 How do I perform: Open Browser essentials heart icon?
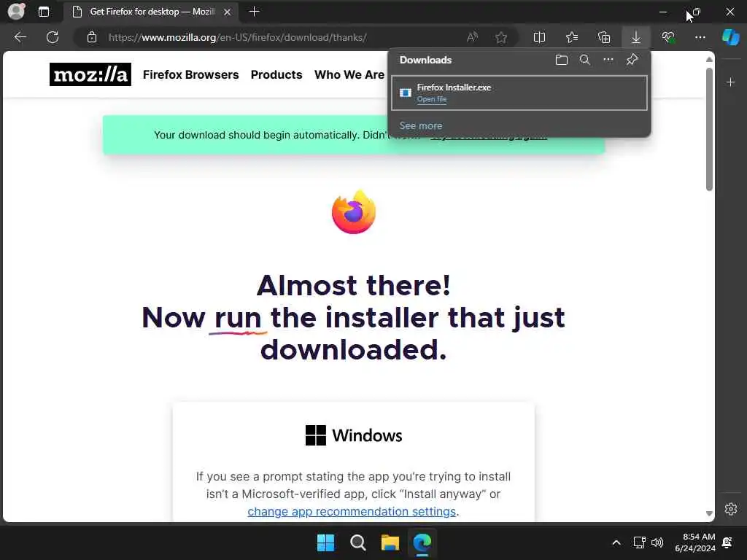coord(668,37)
